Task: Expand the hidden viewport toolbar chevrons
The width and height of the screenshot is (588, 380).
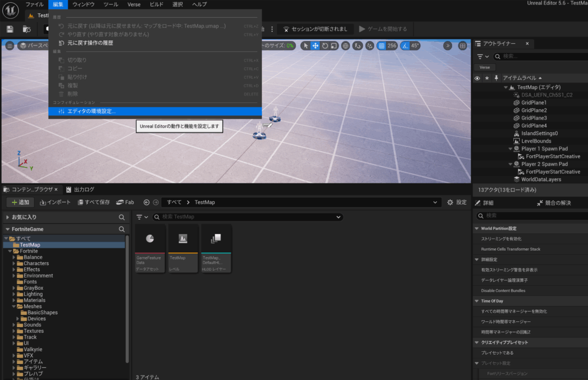Action: pos(448,46)
